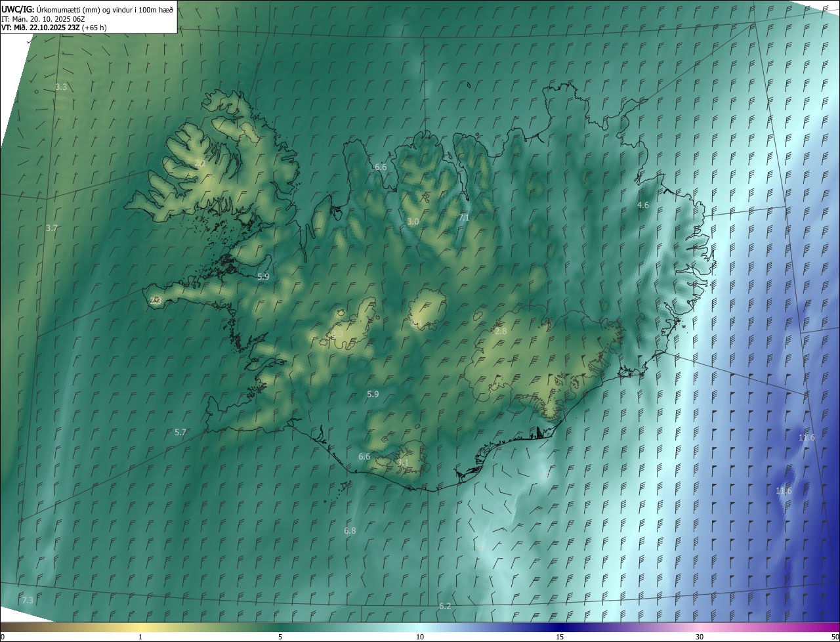
Task: Click the valid time "VT: Mið. 22.10.2025 23Z (+65 h)"
Action: pyautogui.click(x=54, y=28)
